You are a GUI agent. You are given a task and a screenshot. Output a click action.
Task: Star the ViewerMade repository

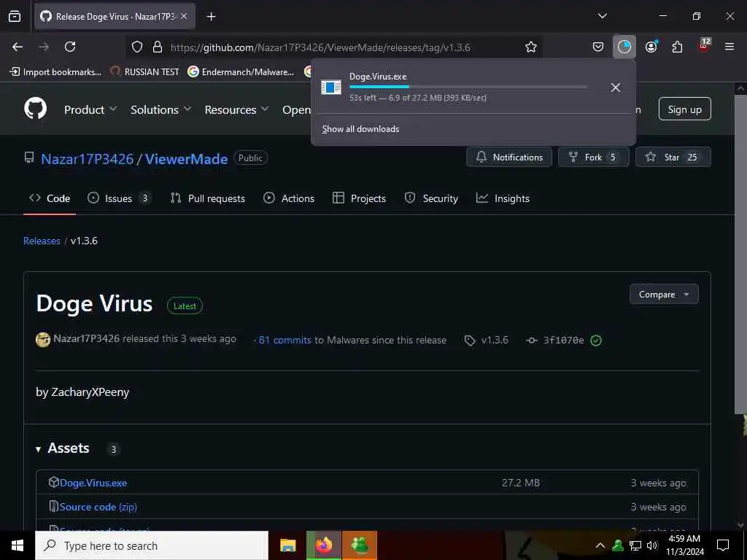673,157
